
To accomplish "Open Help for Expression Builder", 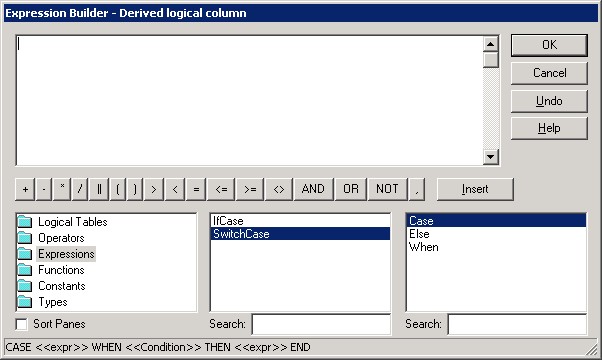I will [549, 128].
